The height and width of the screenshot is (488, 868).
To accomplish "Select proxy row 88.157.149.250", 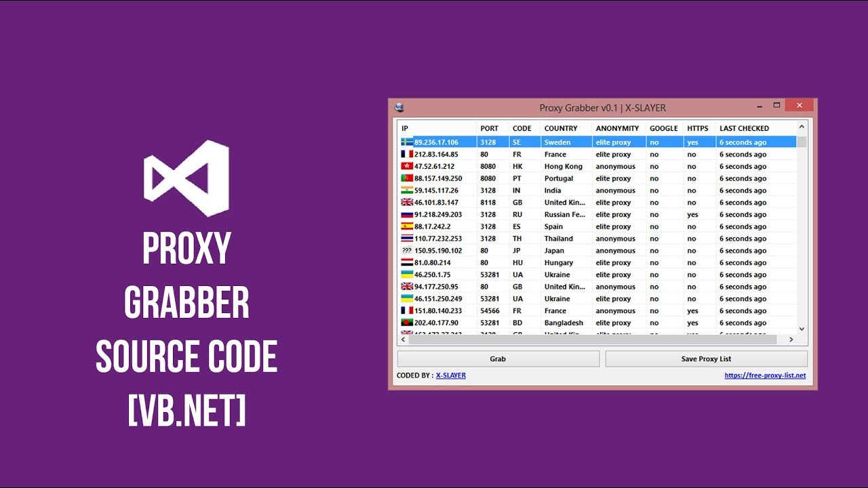I will point(597,178).
